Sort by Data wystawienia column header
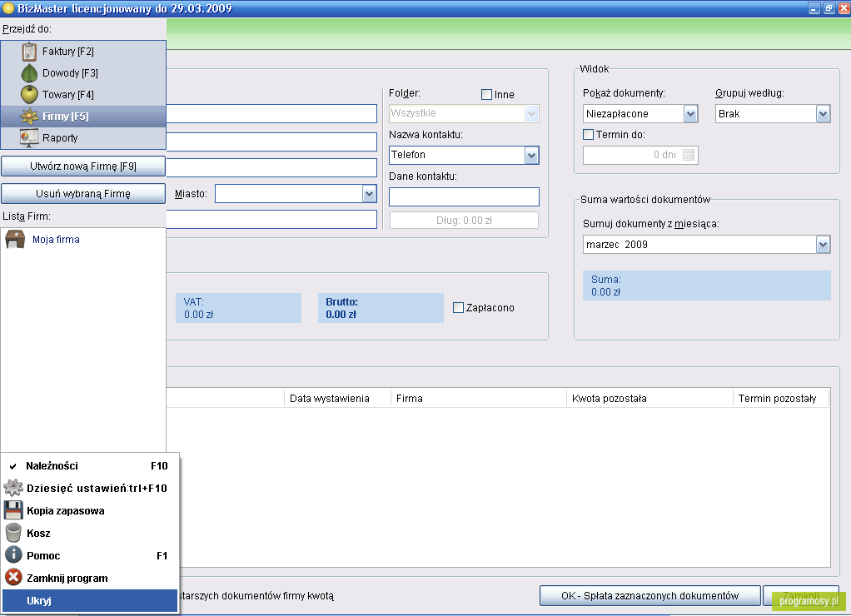The width and height of the screenshot is (851, 616). pos(337,399)
